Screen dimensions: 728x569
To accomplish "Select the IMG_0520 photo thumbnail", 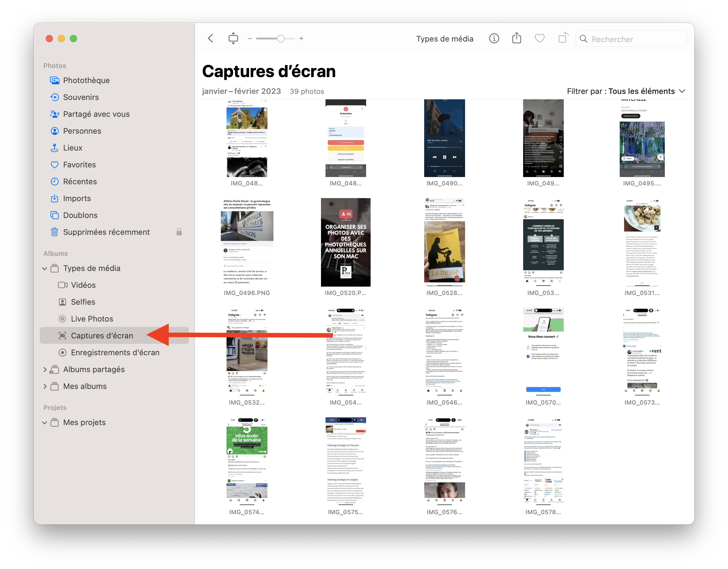I will pyautogui.click(x=345, y=242).
